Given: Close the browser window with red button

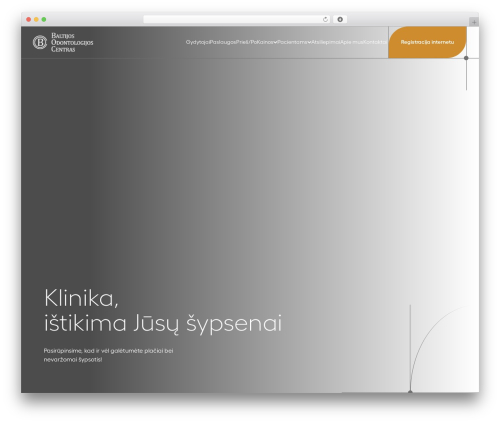Looking at the screenshot, I should 29,19.
